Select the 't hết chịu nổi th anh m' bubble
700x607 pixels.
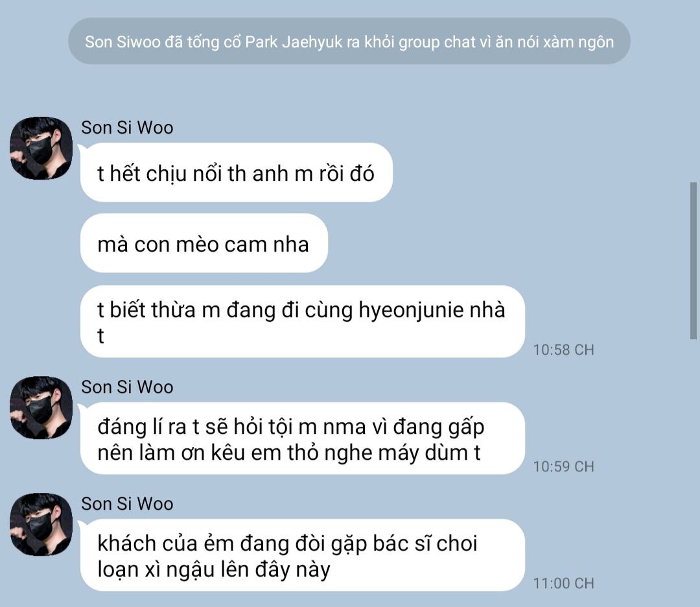point(236,173)
